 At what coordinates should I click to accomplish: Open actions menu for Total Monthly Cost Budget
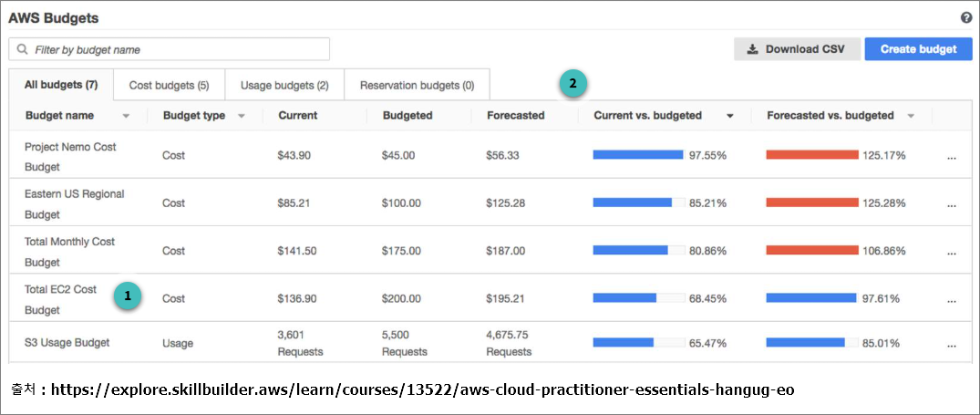click(951, 254)
